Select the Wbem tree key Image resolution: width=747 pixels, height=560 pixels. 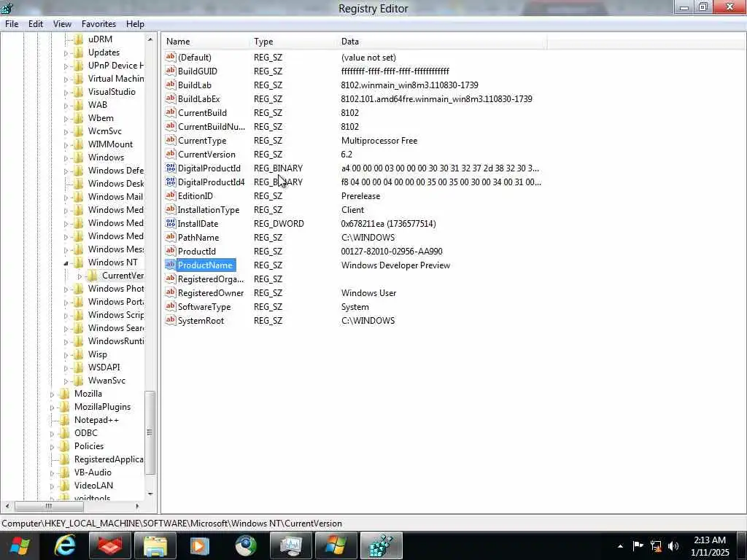pos(101,117)
